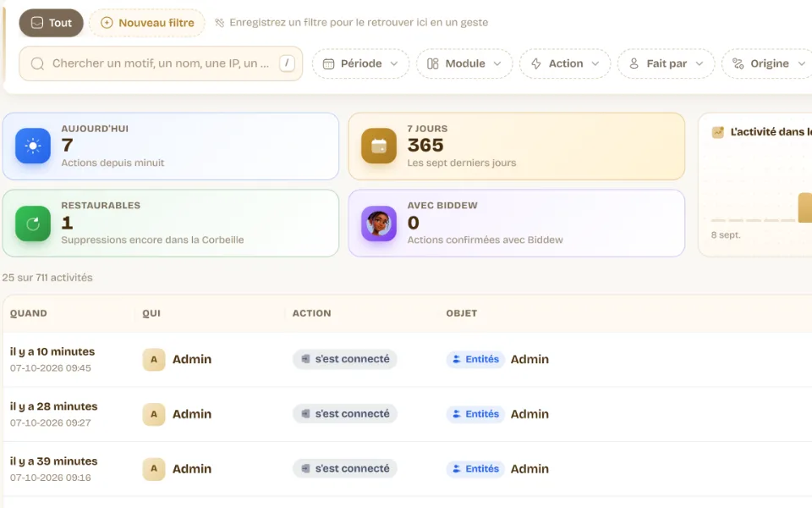Open the Aujourd'hui stats card
Image resolution: width=812 pixels, height=508 pixels.
(x=170, y=146)
